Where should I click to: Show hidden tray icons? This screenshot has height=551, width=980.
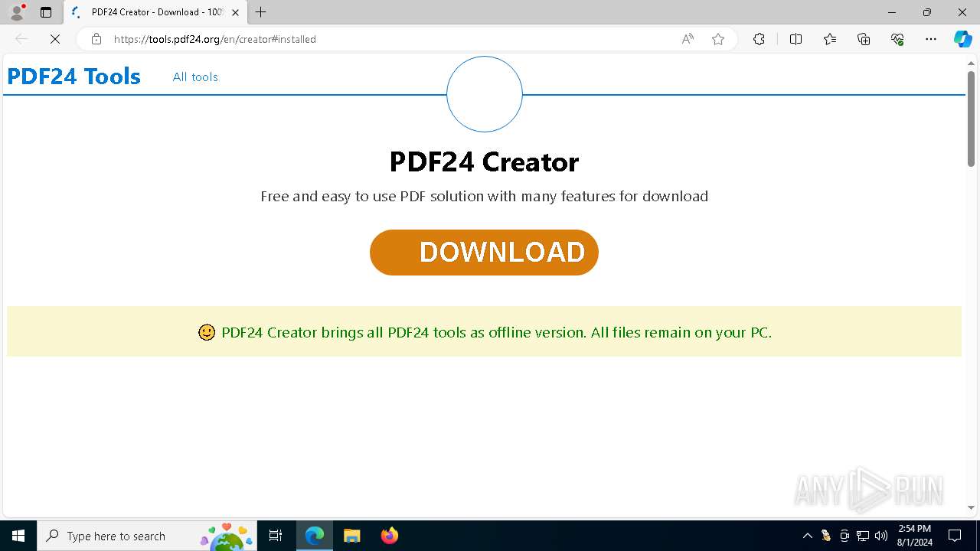[x=807, y=536]
